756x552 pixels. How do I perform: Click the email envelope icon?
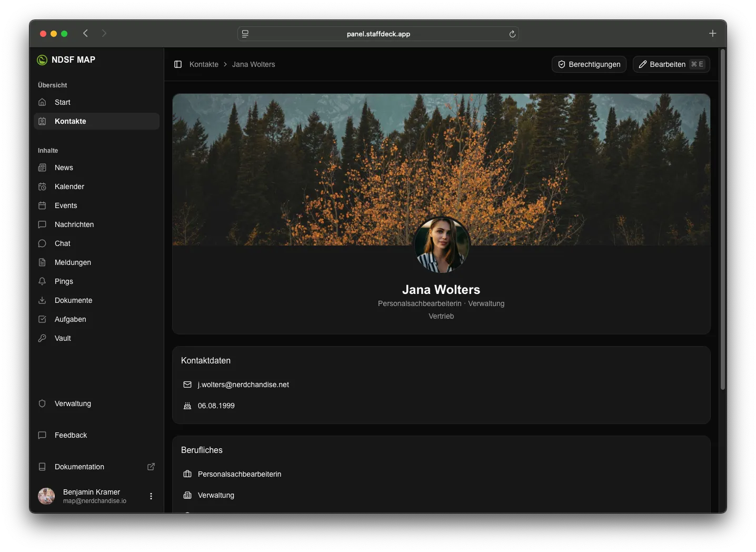pyautogui.click(x=187, y=385)
